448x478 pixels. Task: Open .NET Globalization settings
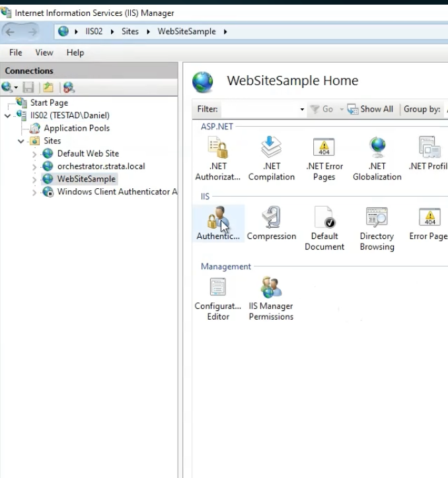(377, 158)
